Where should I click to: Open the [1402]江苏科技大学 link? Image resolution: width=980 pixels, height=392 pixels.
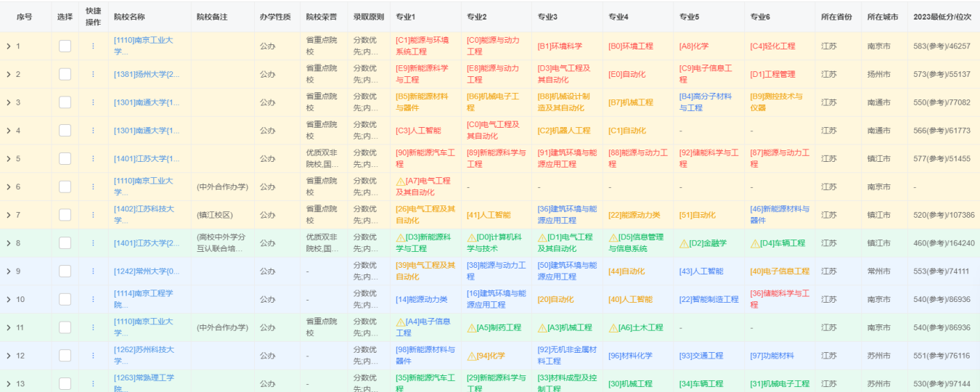pyautogui.click(x=144, y=215)
